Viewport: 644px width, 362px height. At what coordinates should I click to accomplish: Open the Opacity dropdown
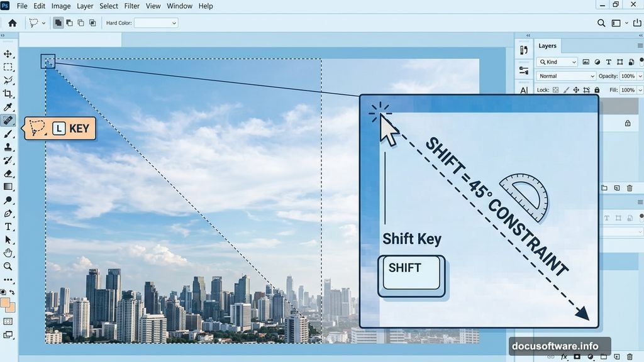pos(640,75)
